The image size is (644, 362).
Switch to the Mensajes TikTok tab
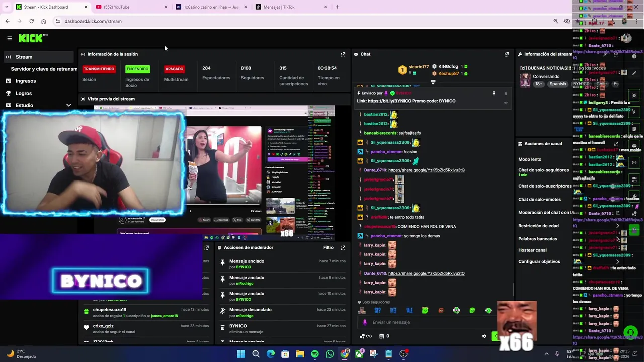point(290,7)
